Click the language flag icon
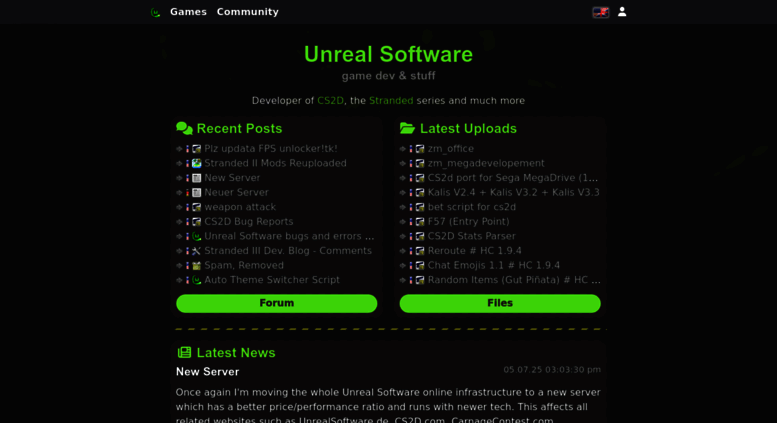 601,12
